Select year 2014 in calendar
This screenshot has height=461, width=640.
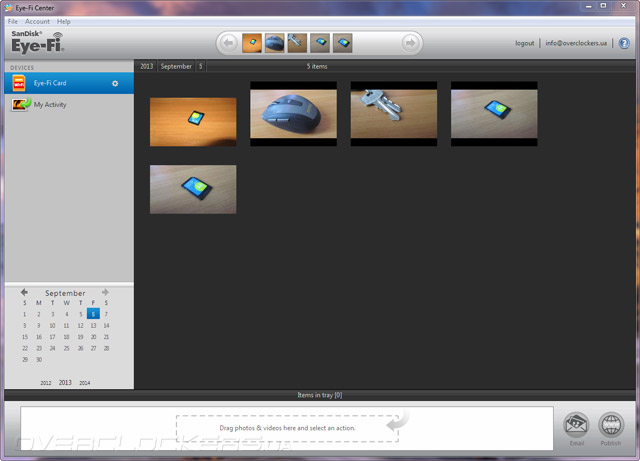click(x=84, y=383)
